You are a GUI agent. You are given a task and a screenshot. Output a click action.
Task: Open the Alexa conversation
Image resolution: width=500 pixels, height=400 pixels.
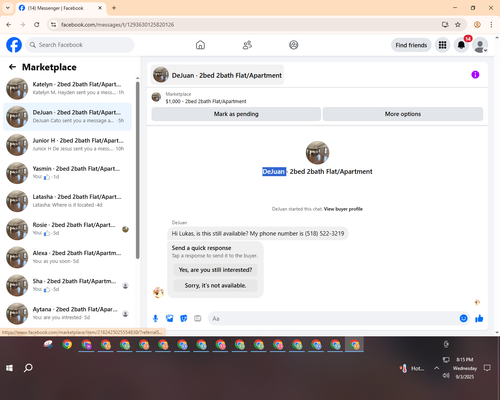tap(67, 257)
